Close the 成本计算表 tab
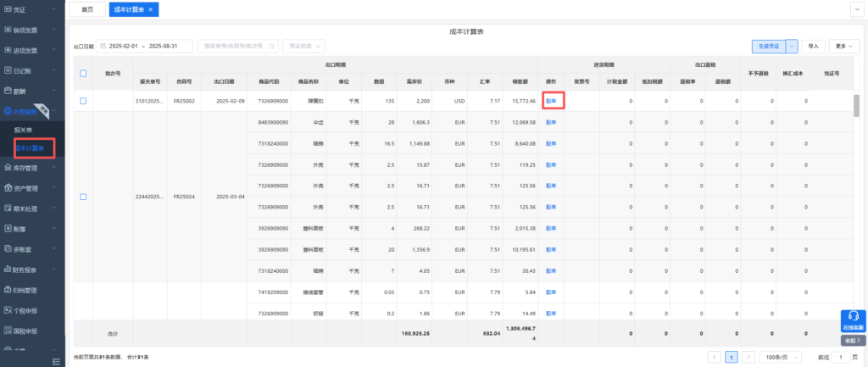The image size is (868, 367). tap(150, 9)
